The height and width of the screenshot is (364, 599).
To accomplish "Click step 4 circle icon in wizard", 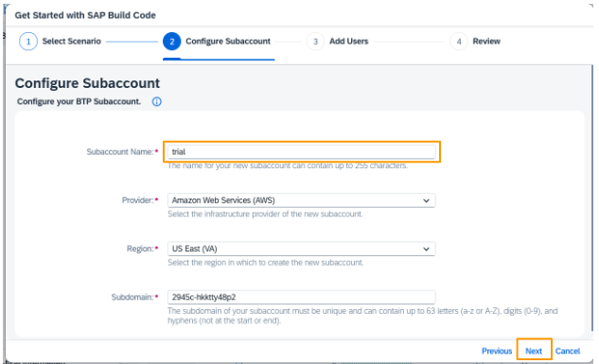I will tap(459, 42).
